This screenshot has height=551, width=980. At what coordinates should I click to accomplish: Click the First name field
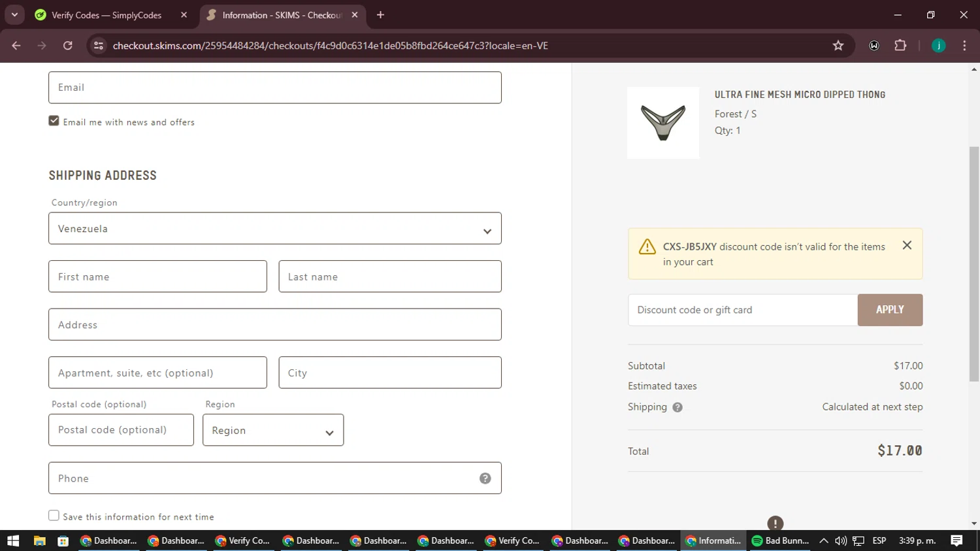157,276
